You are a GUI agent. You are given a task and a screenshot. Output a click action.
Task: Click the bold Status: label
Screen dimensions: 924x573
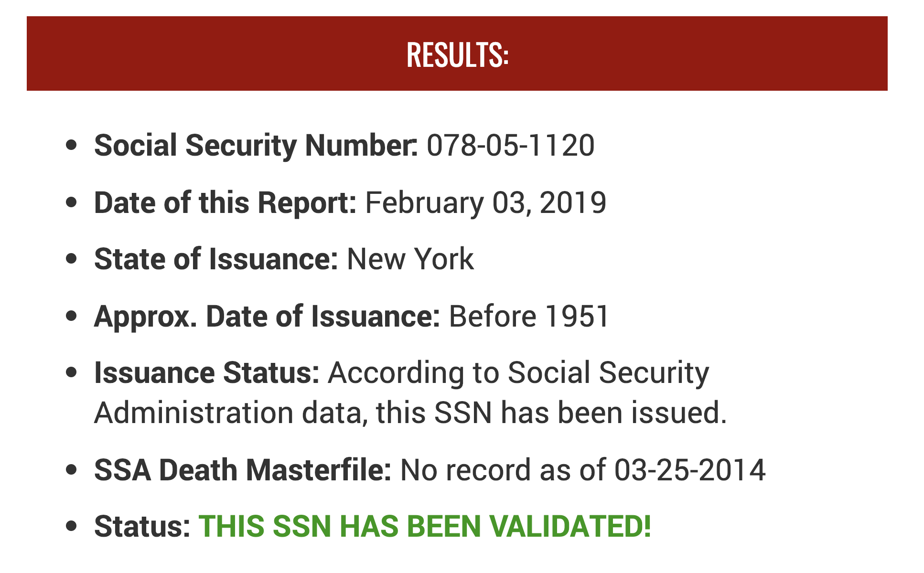coord(142,526)
